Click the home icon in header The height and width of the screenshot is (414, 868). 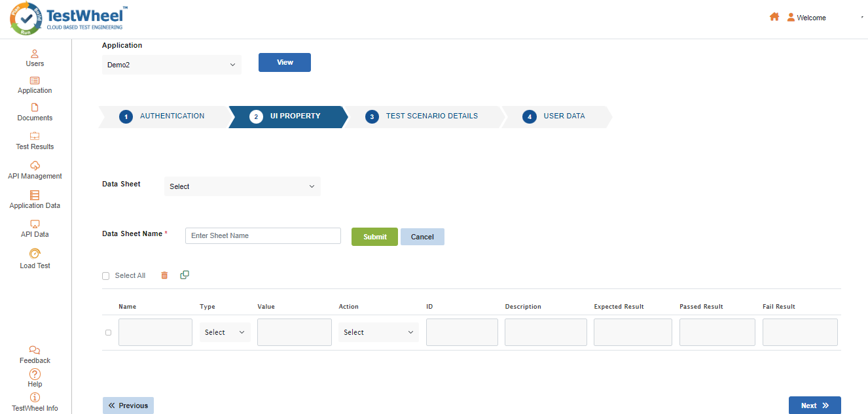tap(774, 18)
